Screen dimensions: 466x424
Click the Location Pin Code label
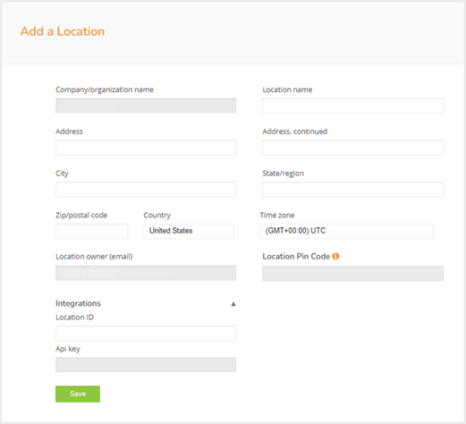[296, 256]
